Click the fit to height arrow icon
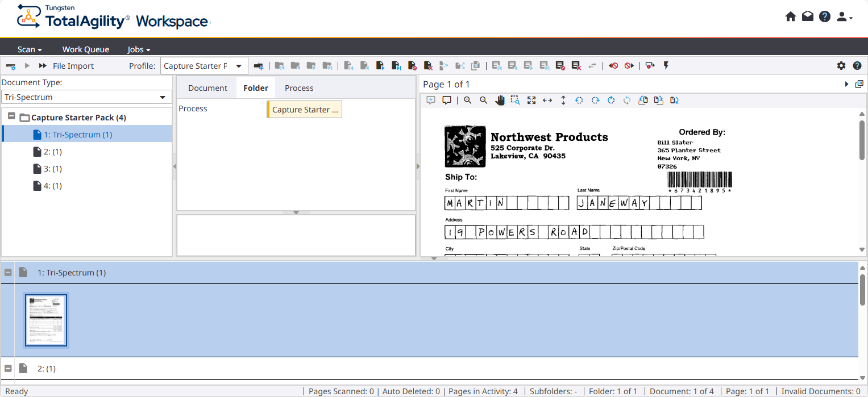 563,100
